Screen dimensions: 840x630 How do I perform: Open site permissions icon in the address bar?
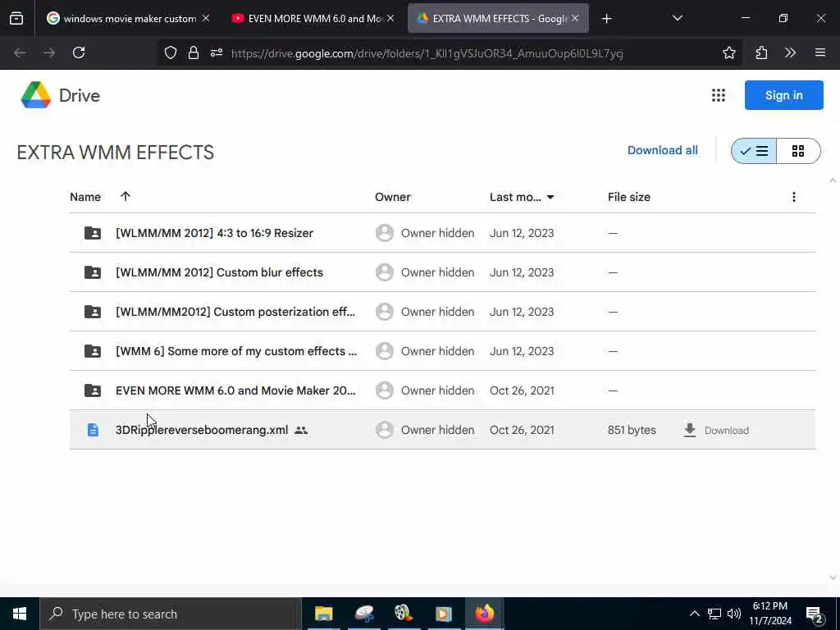coord(217,52)
